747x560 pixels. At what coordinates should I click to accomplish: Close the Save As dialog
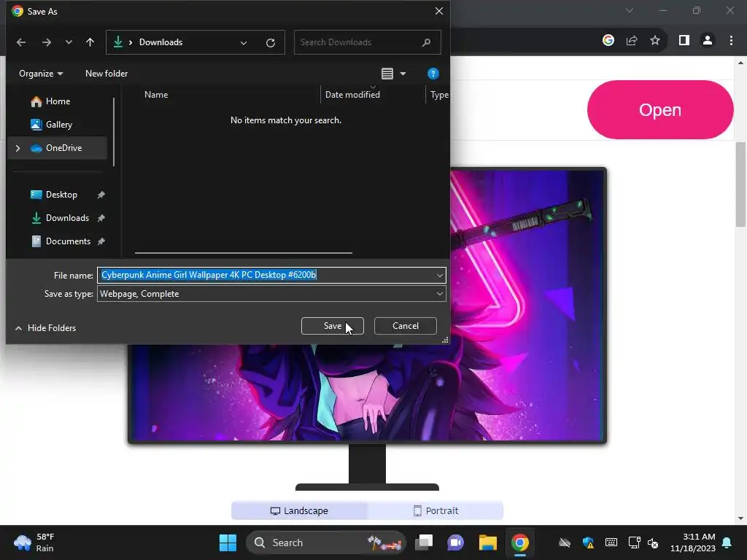pyautogui.click(x=438, y=11)
